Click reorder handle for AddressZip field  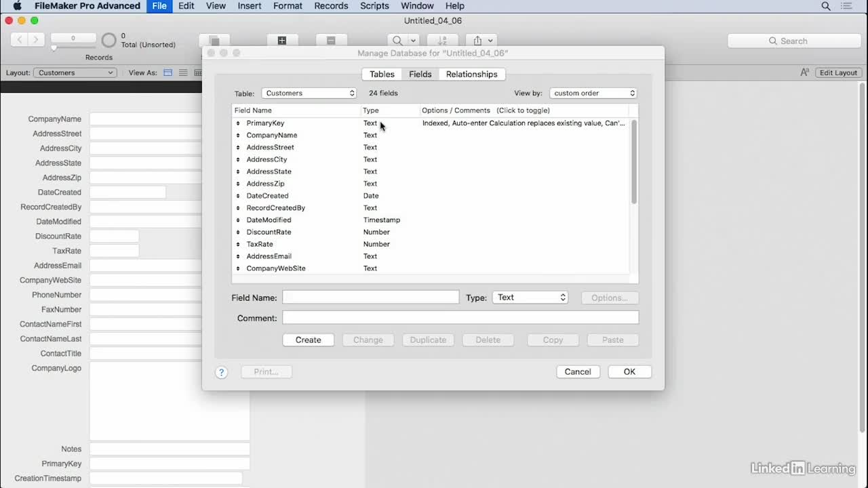[x=238, y=184]
